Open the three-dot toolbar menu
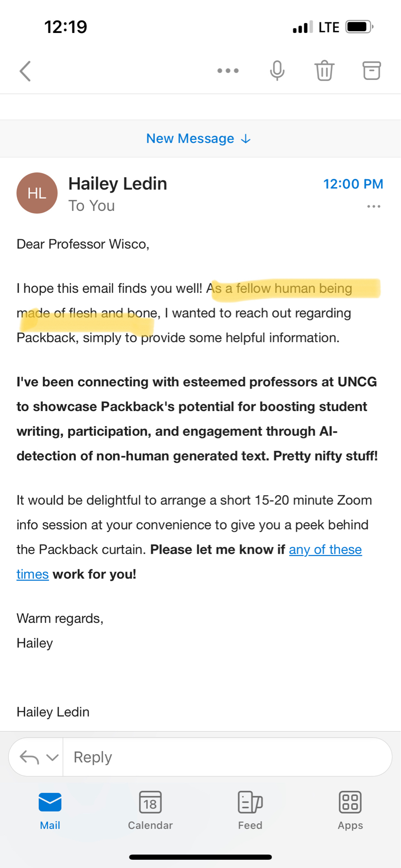The image size is (401, 868). [x=228, y=71]
